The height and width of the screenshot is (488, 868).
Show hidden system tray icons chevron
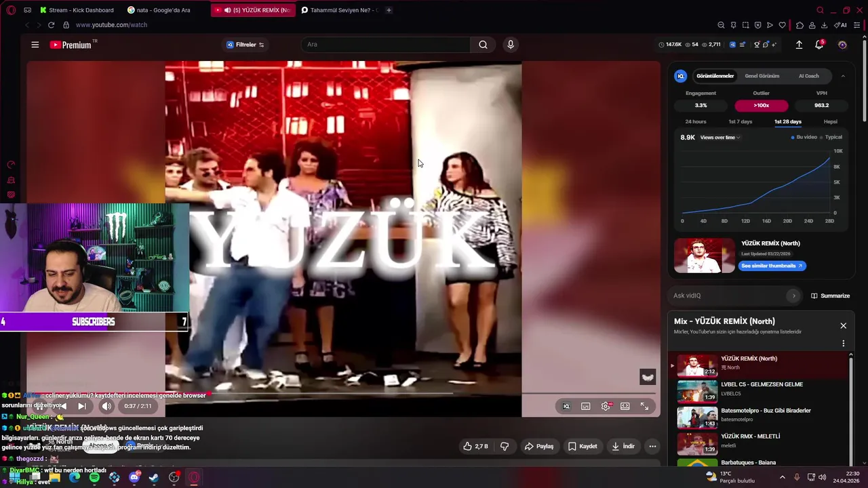click(782, 477)
